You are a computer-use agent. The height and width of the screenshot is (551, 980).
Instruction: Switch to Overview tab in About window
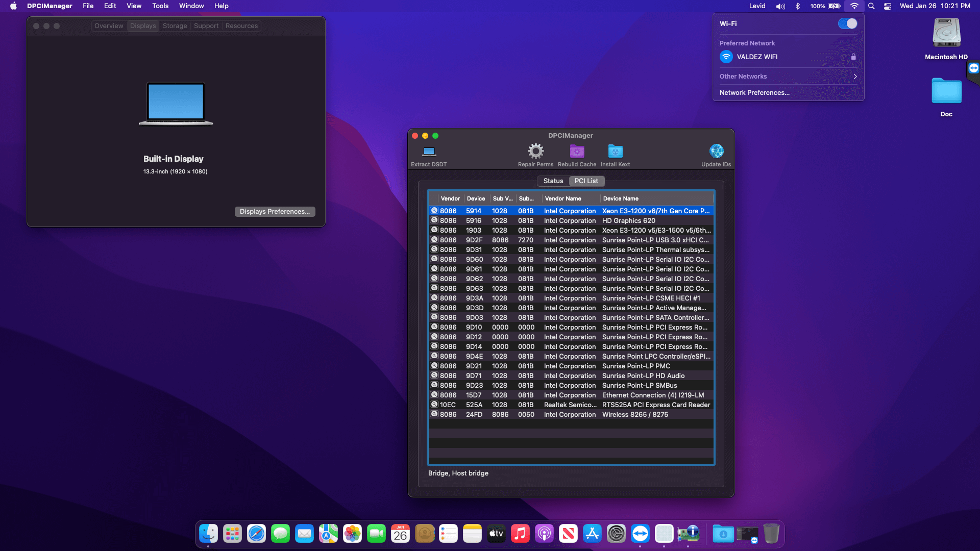[109, 26]
